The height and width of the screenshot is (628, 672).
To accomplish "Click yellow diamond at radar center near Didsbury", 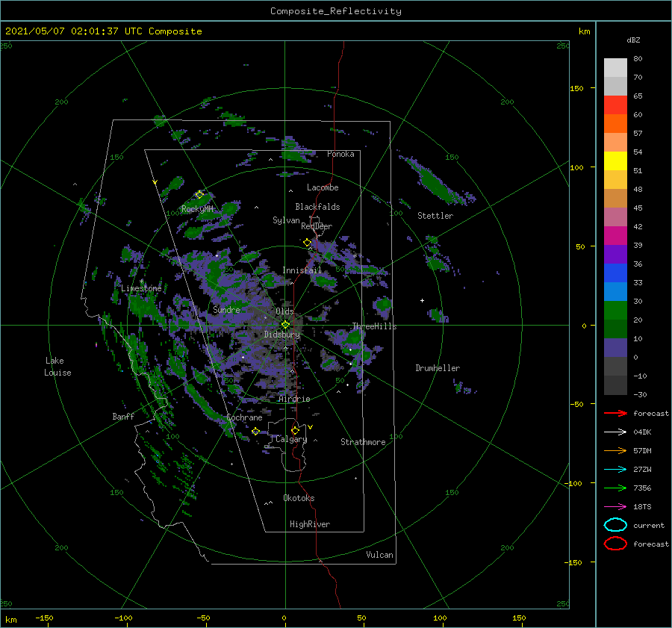I will (285, 325).
